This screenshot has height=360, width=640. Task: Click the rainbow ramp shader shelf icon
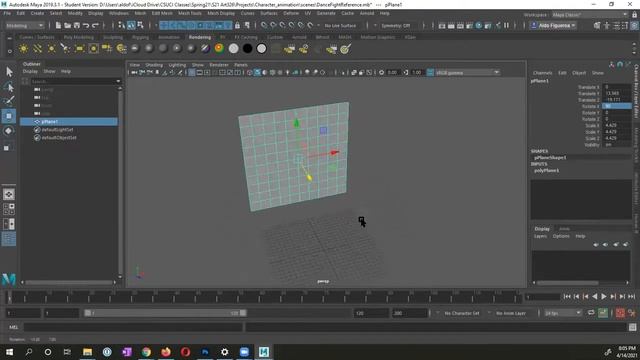point(220,49)
